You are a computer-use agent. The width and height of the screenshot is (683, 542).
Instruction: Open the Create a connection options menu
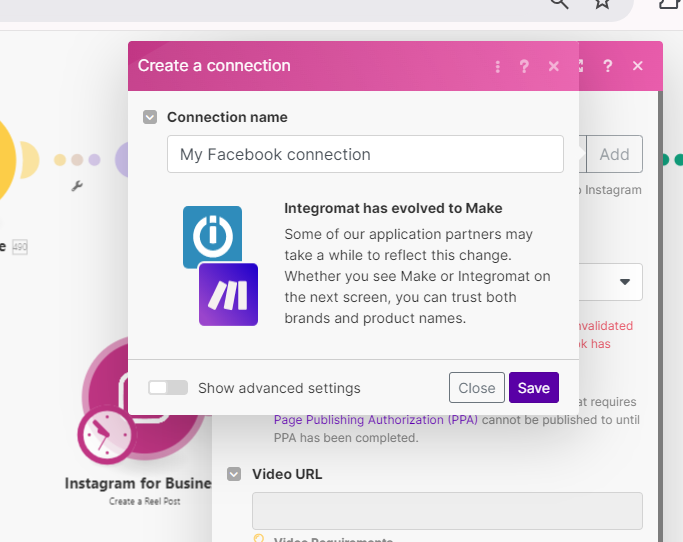click(497, 67)
